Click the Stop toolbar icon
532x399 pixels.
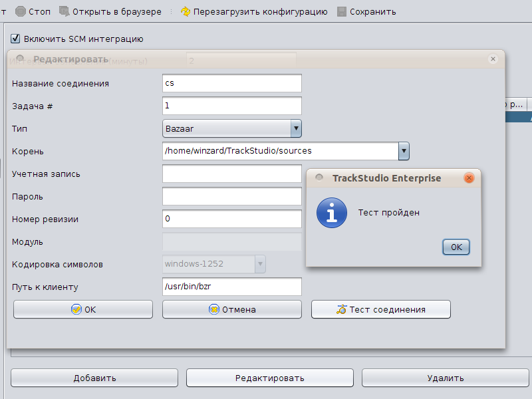point(21,11)
